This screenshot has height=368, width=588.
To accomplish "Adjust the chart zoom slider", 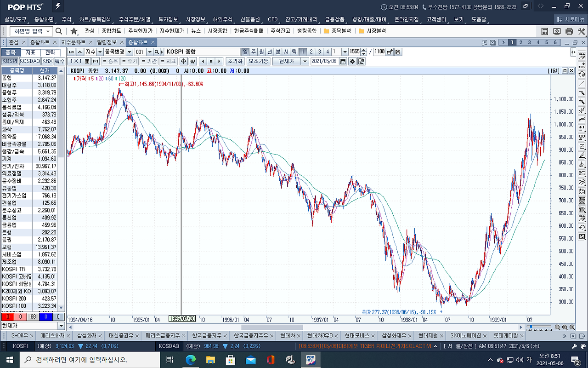I will (x=540, y=327).
